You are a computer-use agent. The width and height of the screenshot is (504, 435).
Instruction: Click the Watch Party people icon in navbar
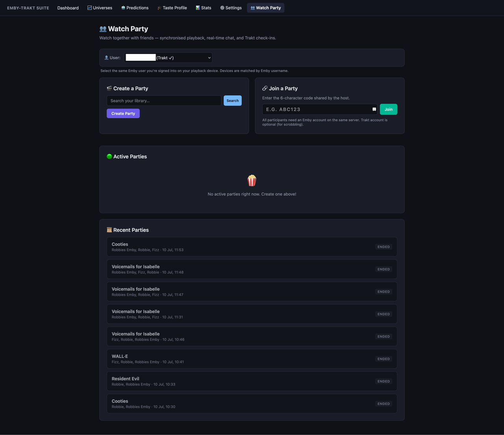tap(253, 8)
